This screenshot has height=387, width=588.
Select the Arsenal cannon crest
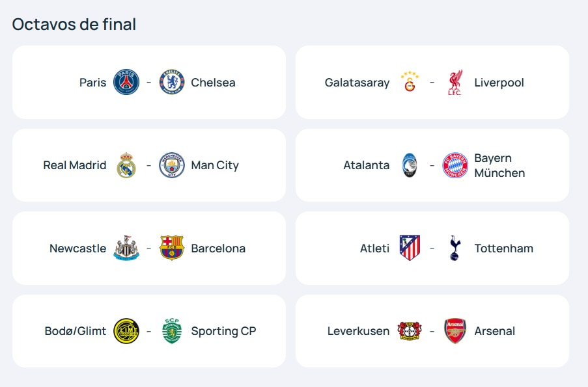pos(455,331)
